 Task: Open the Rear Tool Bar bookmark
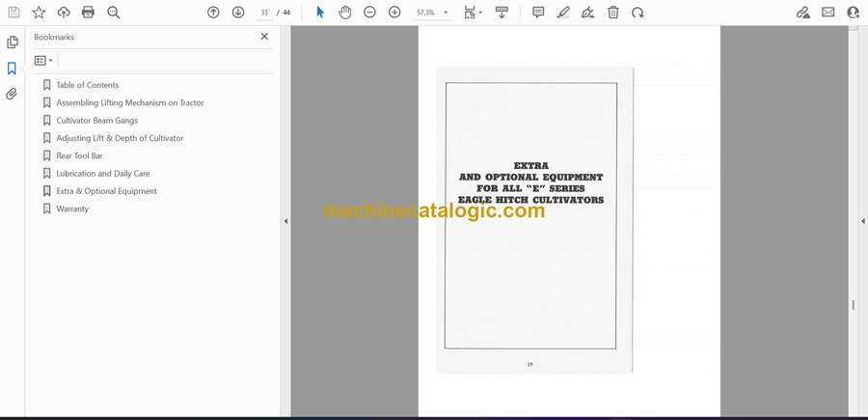click(x=79, y=155)
